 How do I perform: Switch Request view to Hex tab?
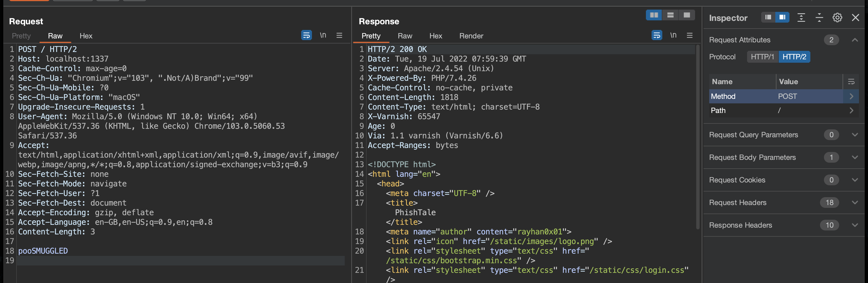click(x=86, y=36)
